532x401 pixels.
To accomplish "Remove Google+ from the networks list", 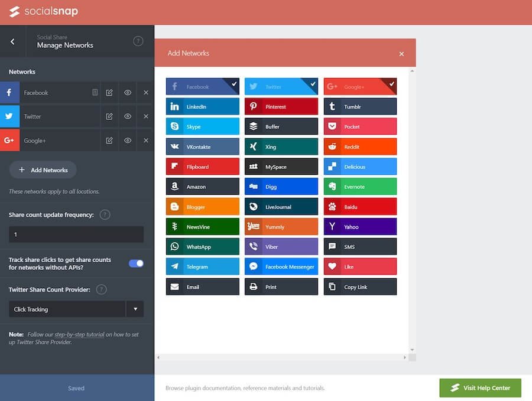I will pyautogui.click(x=146, y=141).
